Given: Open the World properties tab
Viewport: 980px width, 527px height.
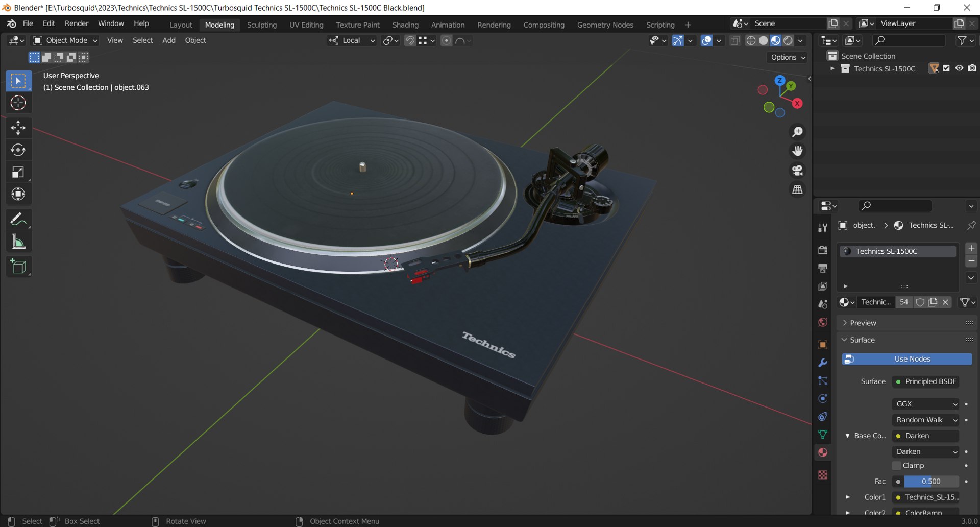Looking at the screenshot, I should coord(823,322).
